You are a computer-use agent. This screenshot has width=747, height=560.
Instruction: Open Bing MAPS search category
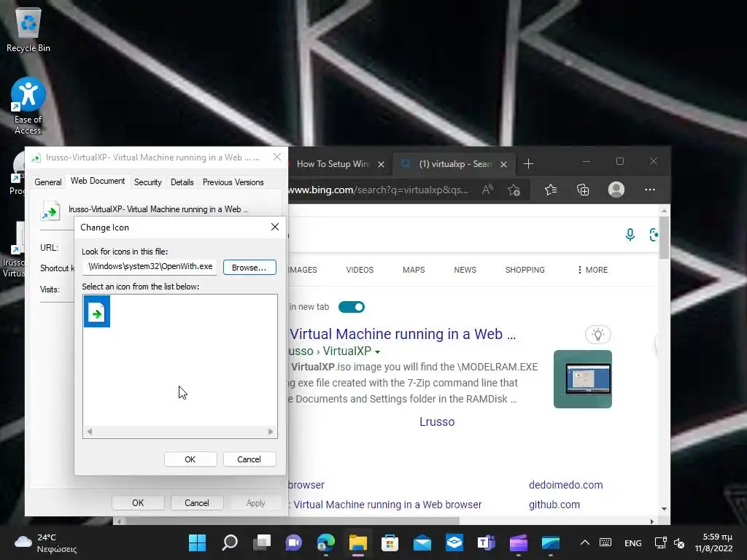tap(414, 270)
